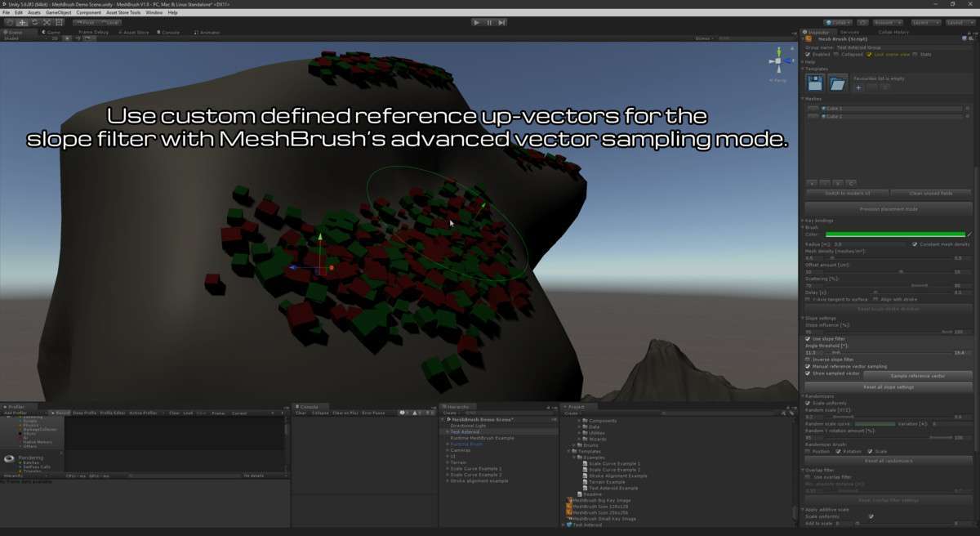Select MeshBrush Icon 256x256 asset
The image size is (980, 536).
click(x=599, y=512)
